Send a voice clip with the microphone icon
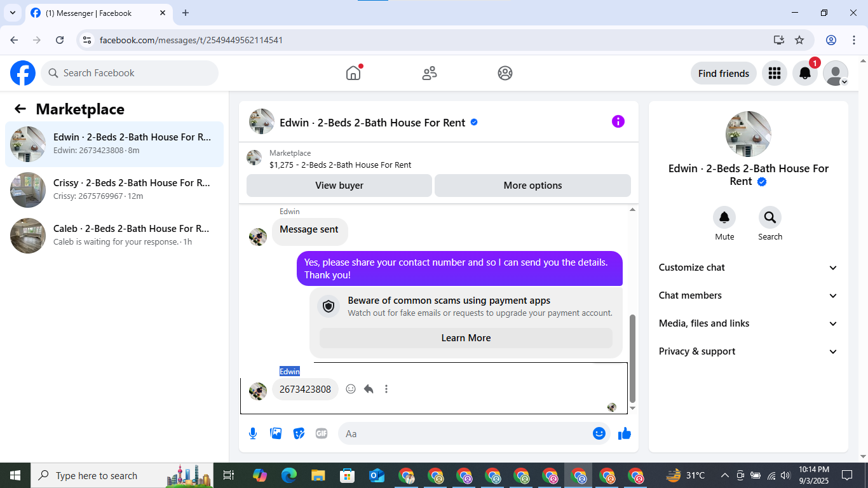 (x=253, y=433)
